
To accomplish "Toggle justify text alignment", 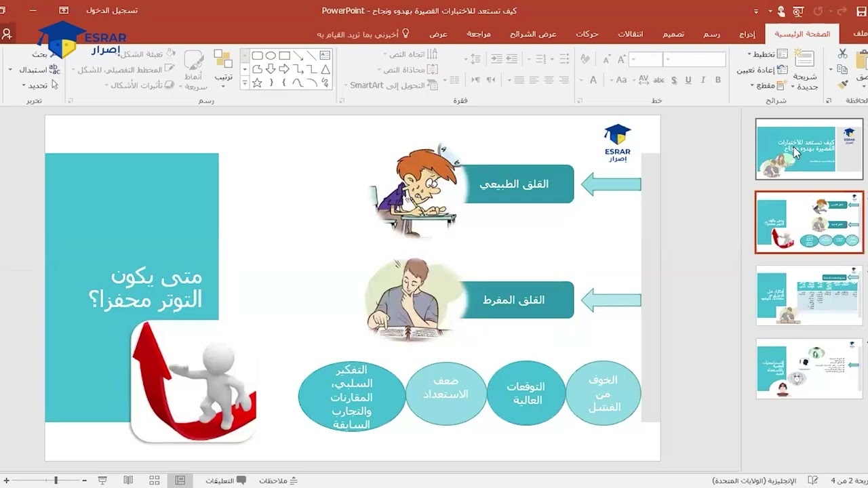I will [x=519, y=80].
